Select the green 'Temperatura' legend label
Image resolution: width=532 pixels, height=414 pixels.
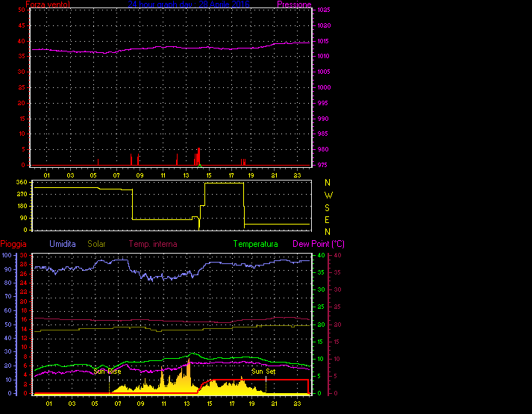point(255,244)
